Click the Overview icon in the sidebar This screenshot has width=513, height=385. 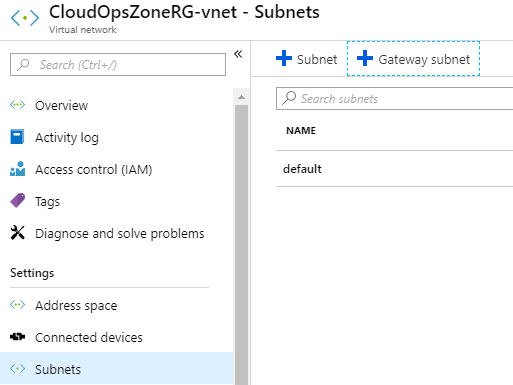click(17, 105)
